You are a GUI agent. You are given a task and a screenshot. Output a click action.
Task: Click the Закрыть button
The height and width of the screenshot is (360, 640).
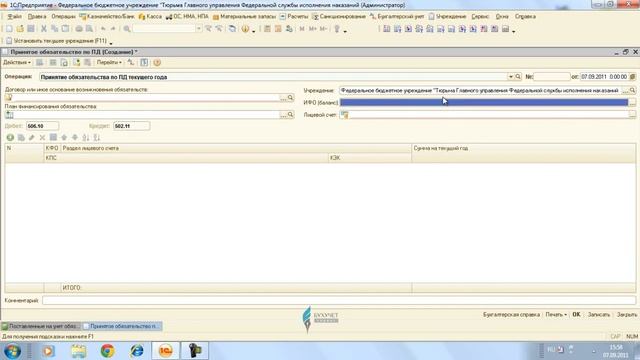(x=627, y=315)
